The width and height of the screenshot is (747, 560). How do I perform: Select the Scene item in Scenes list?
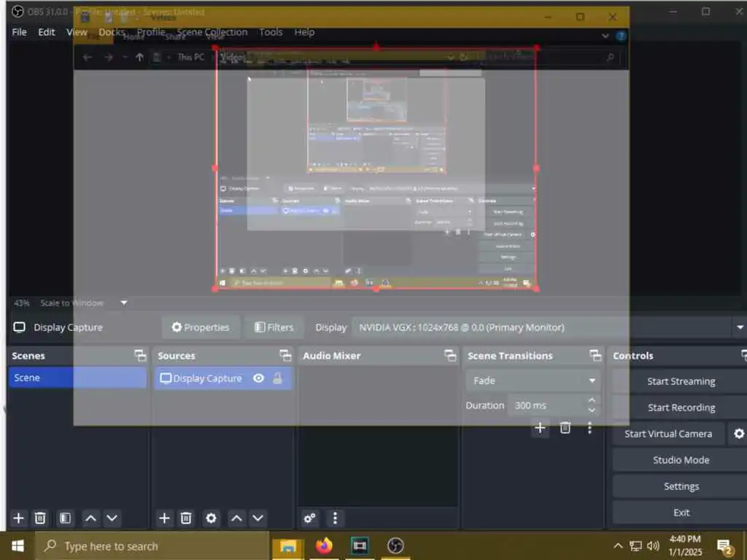(77, 378)
